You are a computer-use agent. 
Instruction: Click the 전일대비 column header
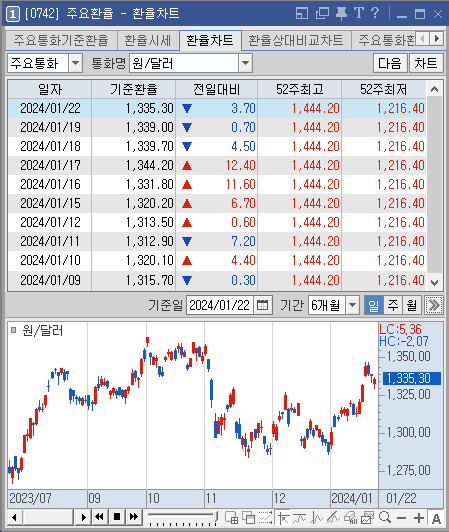217,89
